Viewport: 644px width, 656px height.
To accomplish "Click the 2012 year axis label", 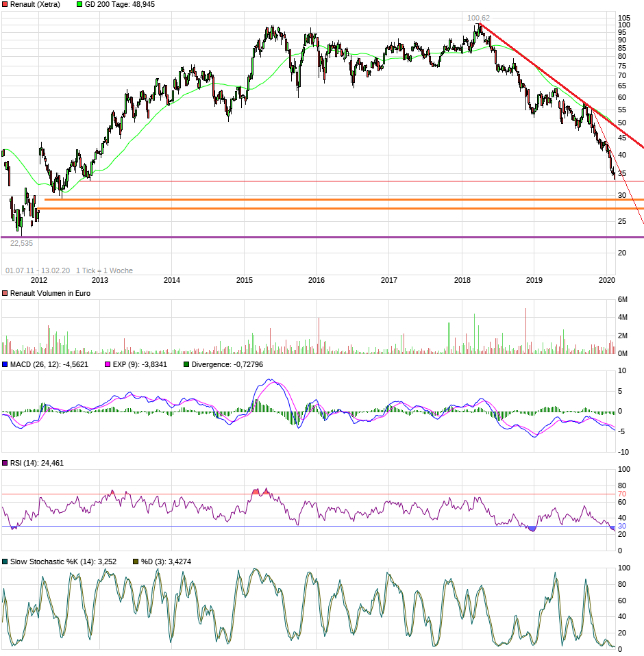I will pos(39,280).
